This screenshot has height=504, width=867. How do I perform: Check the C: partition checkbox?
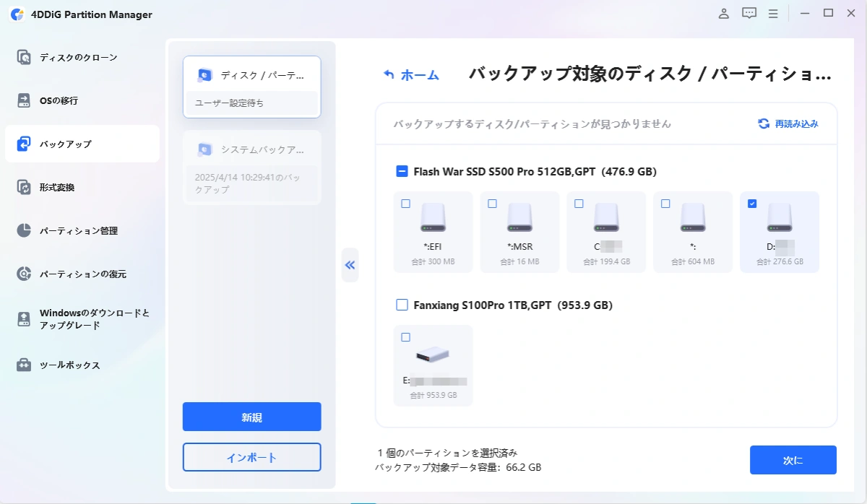point(579,204)
